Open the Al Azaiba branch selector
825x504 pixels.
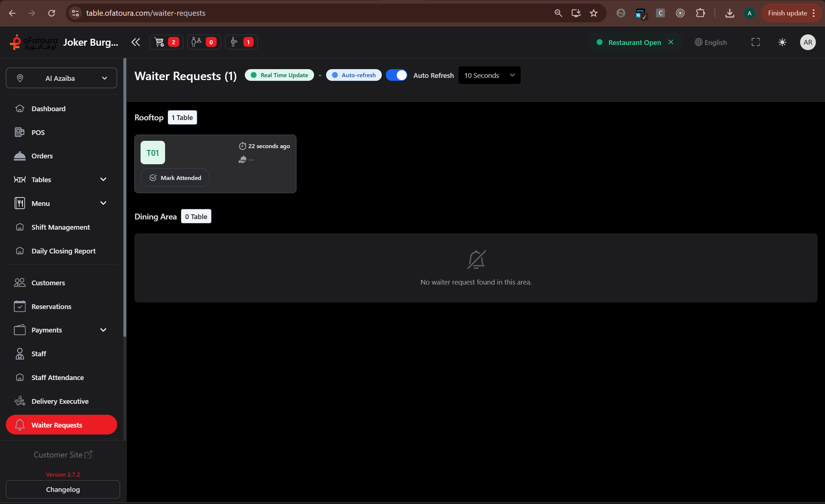tap(61, 78)
